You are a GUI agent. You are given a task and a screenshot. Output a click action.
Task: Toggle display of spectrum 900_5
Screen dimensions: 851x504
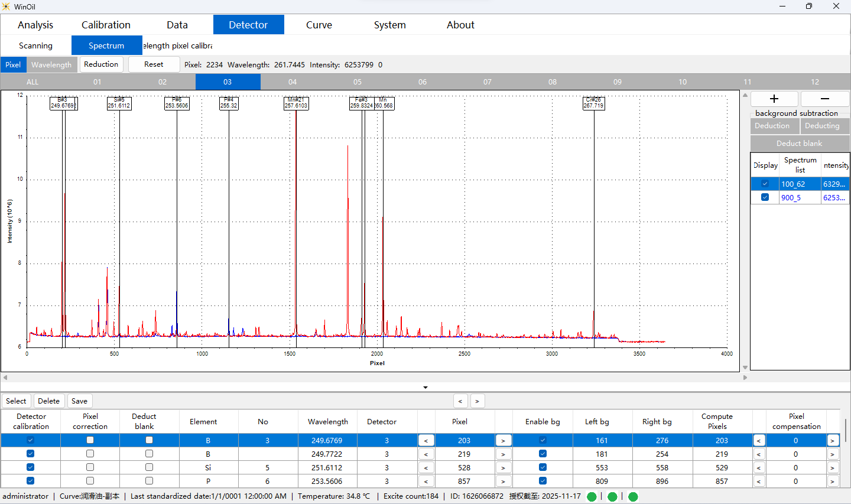click(765, 197)
